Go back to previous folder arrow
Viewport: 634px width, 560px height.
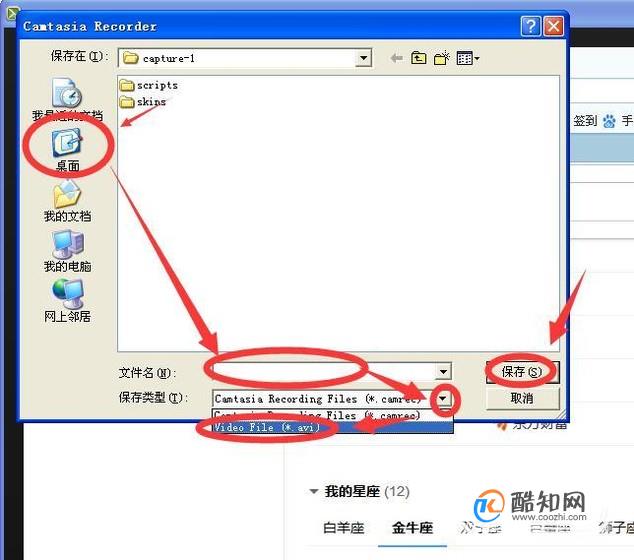(x=396, y=59)
